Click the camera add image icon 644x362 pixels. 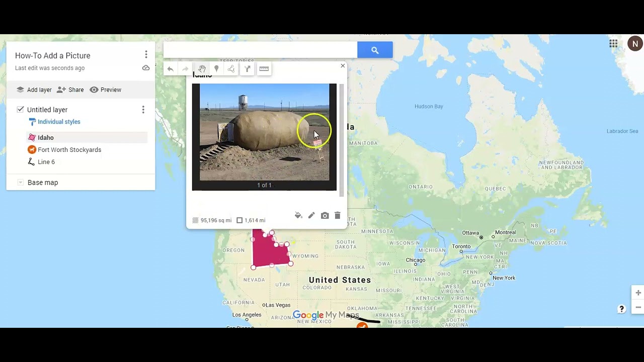click(325, 215)
